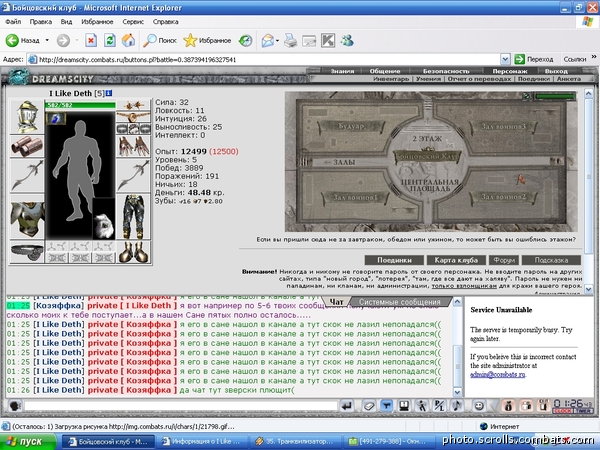This screenshot has height=450, width=600.
Task: Click the green 582/582 health bar
Action: coord(80,105)
